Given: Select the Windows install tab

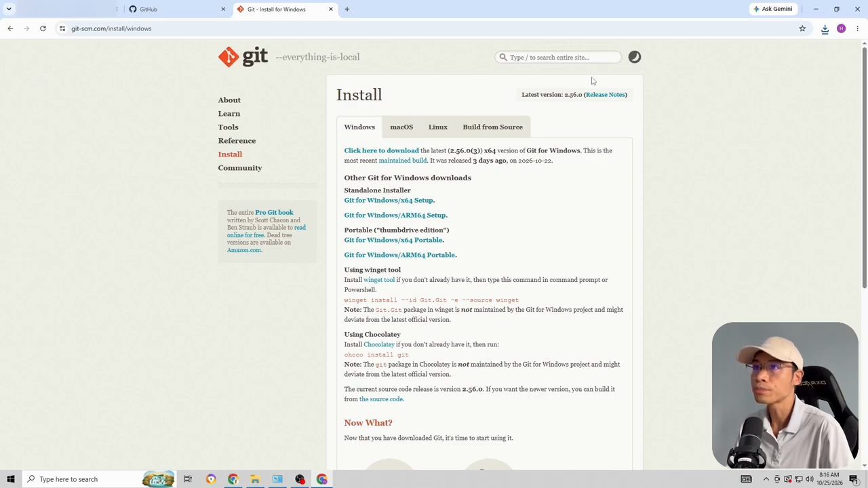Looking at the screenshot, I should [x=359, y=127].
